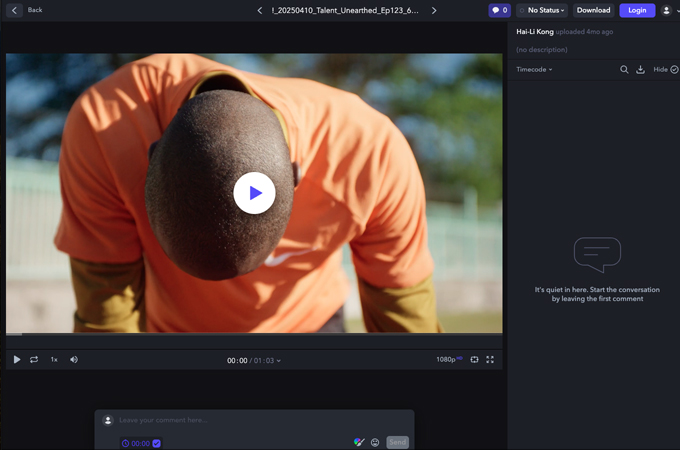Click the (no description) text
The width and height of the screenshot is (680, 450).
(542, 49)
